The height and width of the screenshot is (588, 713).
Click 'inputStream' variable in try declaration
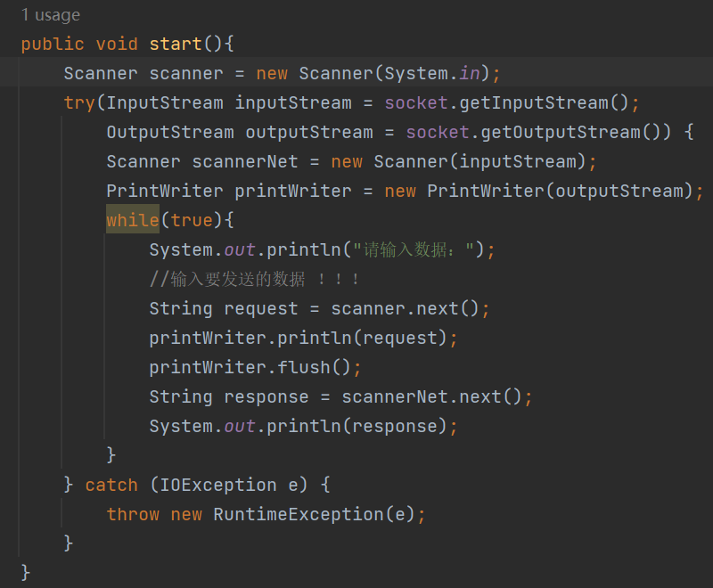pyautogui.click(x=293, y=102)
